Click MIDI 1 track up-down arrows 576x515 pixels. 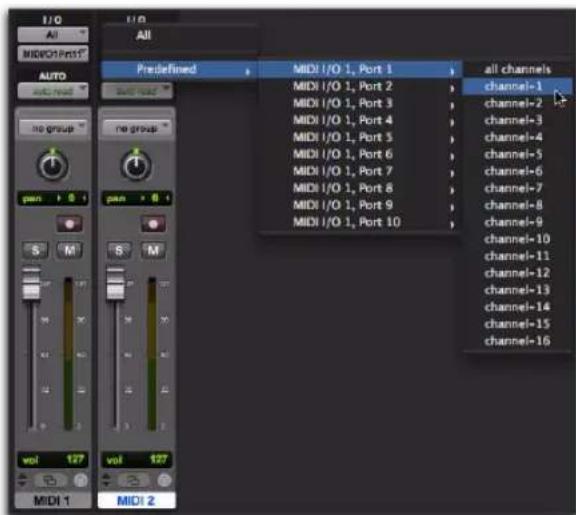point(22,480)
